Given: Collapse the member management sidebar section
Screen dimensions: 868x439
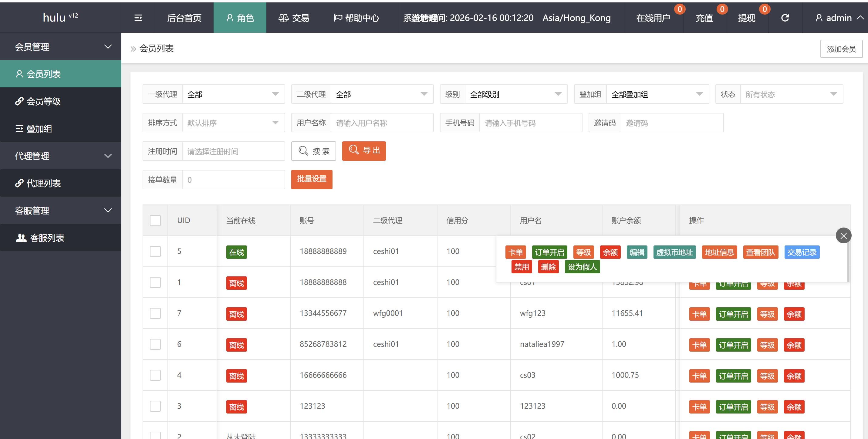Looking at the screenshot, I should [x=61, y=46].
